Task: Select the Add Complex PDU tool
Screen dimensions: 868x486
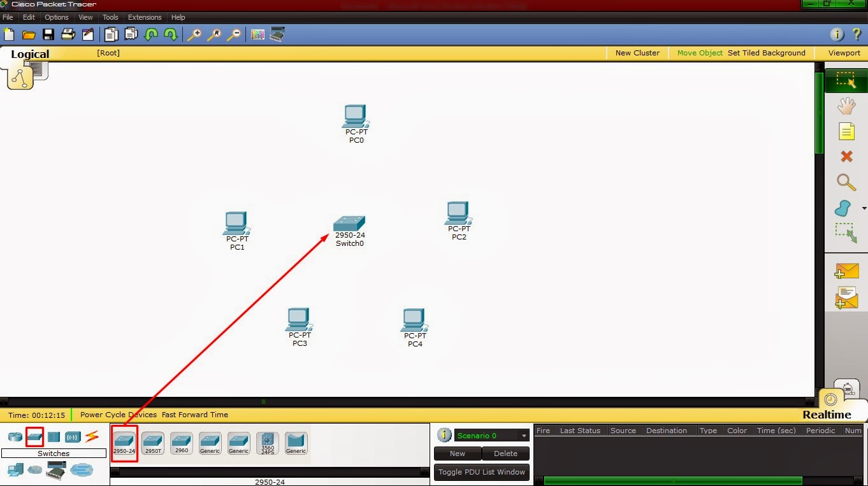Action: pos(846,297)
